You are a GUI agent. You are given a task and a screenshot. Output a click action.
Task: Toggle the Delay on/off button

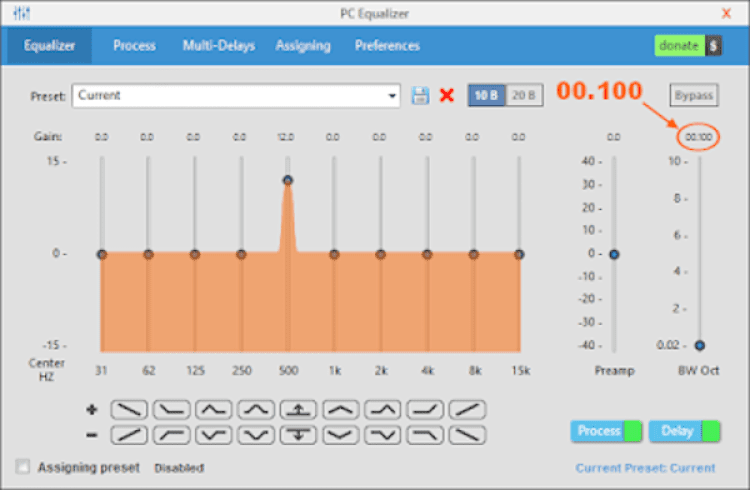point(684,431)
